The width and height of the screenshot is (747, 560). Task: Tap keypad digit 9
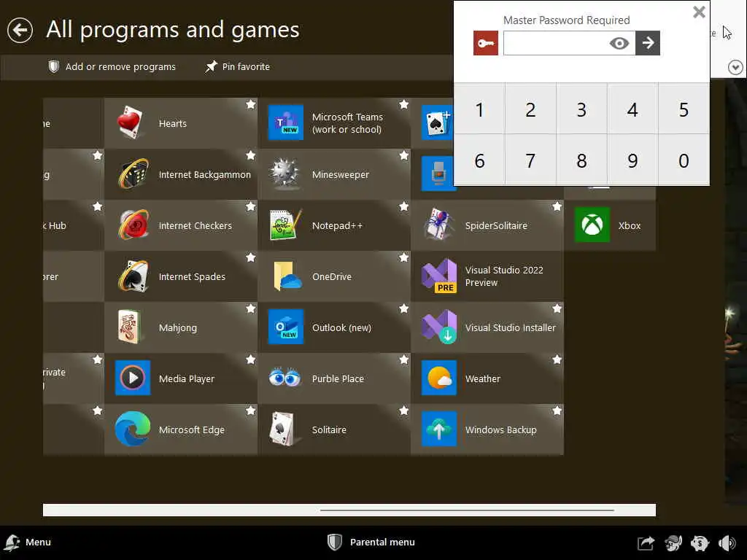pos(632,160)
